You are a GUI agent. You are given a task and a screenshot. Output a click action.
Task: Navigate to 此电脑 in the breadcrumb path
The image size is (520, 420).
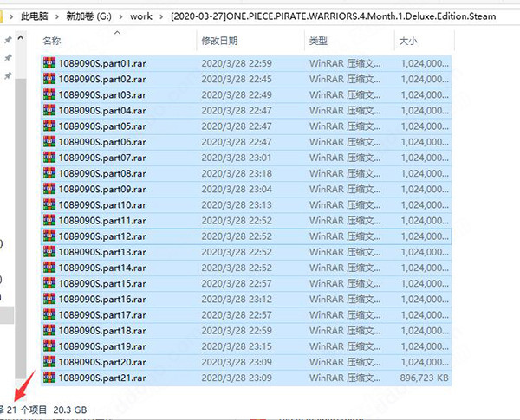36,16
